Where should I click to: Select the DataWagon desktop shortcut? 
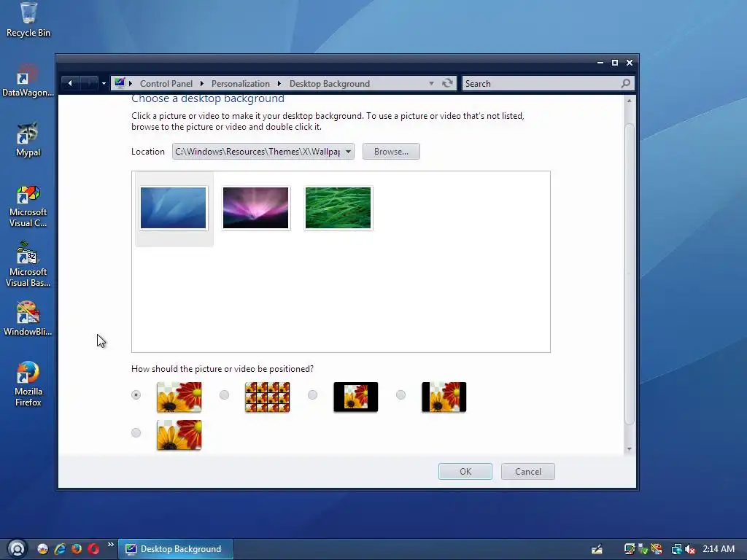[28, 80]
